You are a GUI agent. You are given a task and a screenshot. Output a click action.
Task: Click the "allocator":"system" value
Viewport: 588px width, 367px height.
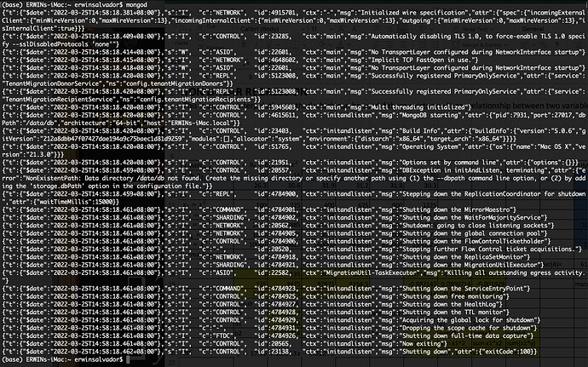(x=268, y=138)
